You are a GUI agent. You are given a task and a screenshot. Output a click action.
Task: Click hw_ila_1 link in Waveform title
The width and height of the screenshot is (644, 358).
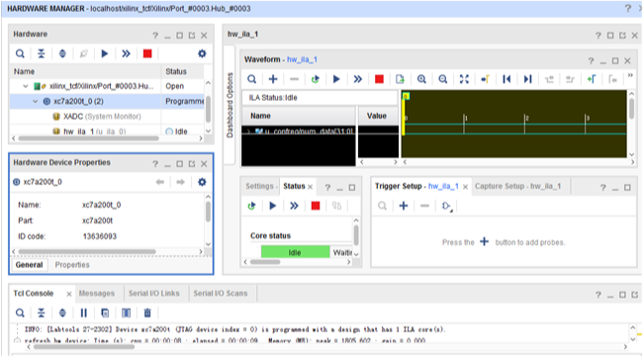302,60
